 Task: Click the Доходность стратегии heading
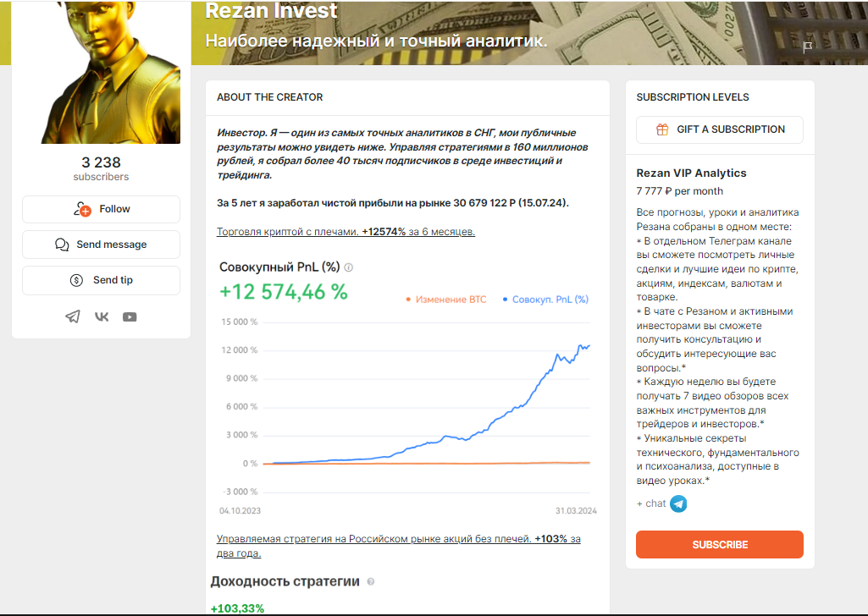pos(285,581)
